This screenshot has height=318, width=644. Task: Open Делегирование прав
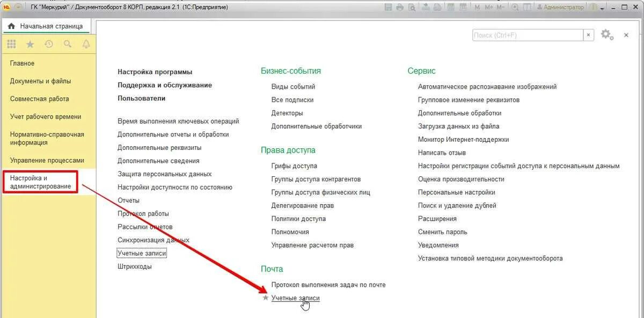pos(303,206)
